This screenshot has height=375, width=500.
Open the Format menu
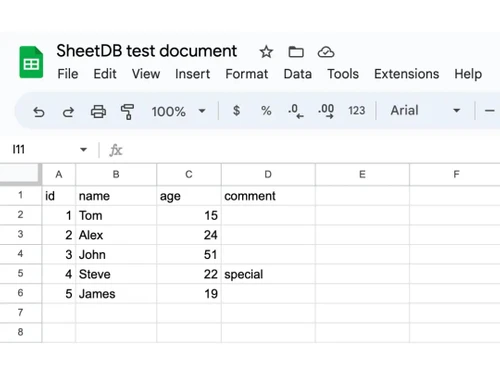tap(247, 74)
